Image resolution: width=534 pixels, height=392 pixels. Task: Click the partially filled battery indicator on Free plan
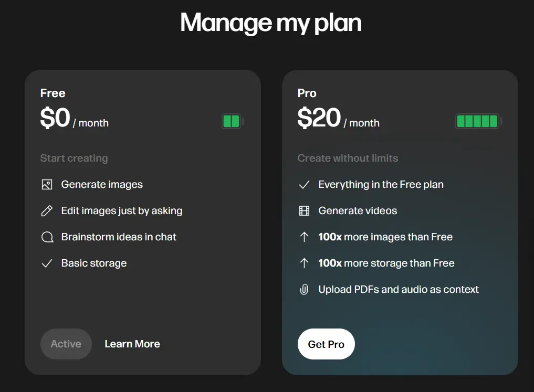[232, 121]
